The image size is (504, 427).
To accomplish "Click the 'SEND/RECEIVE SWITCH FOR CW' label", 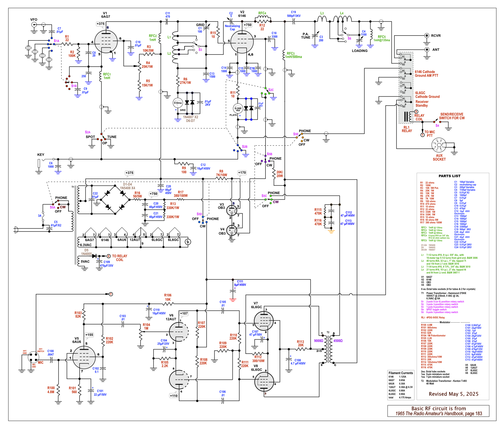I will [452, 116].
